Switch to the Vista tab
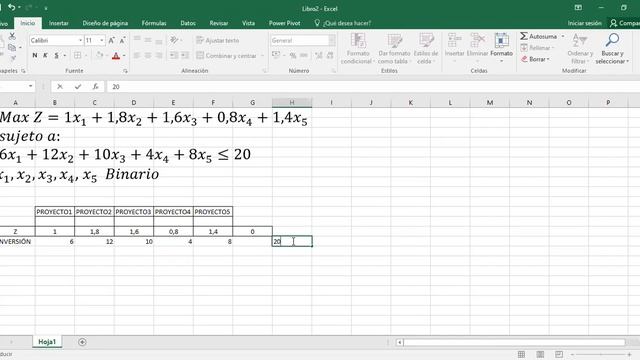This screenshot has height=360, width=640. pyautogui.click(x=248, y=23)
